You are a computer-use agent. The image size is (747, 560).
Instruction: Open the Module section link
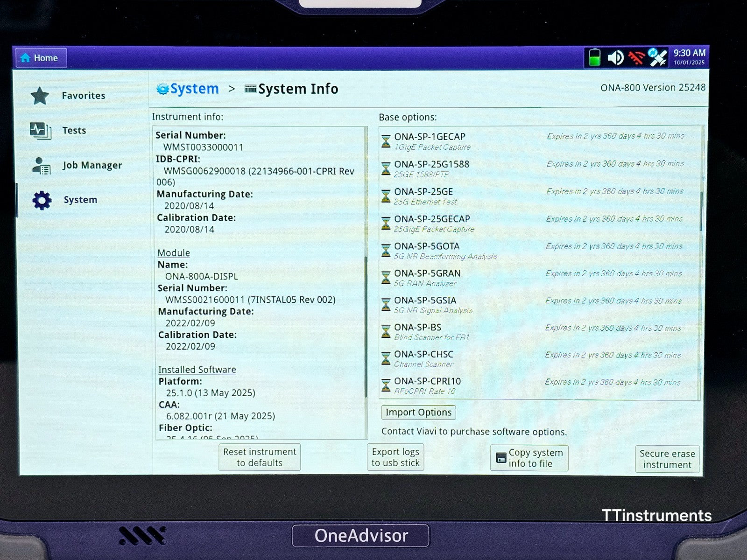(173, 252)
